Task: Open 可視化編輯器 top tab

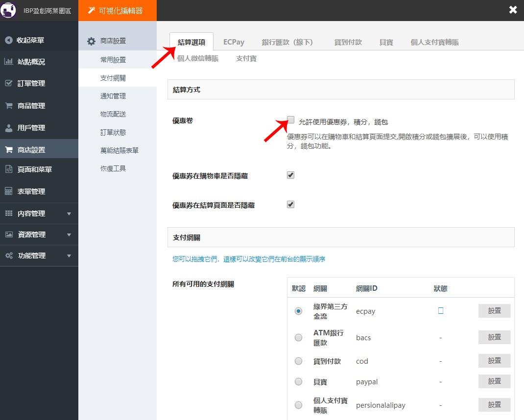Action: (x=118, y=10)
